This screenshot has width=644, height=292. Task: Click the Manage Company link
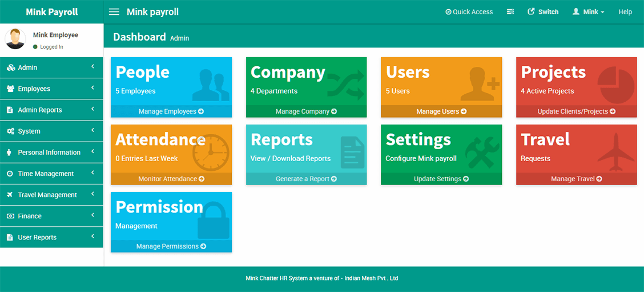tap(307, 111)
